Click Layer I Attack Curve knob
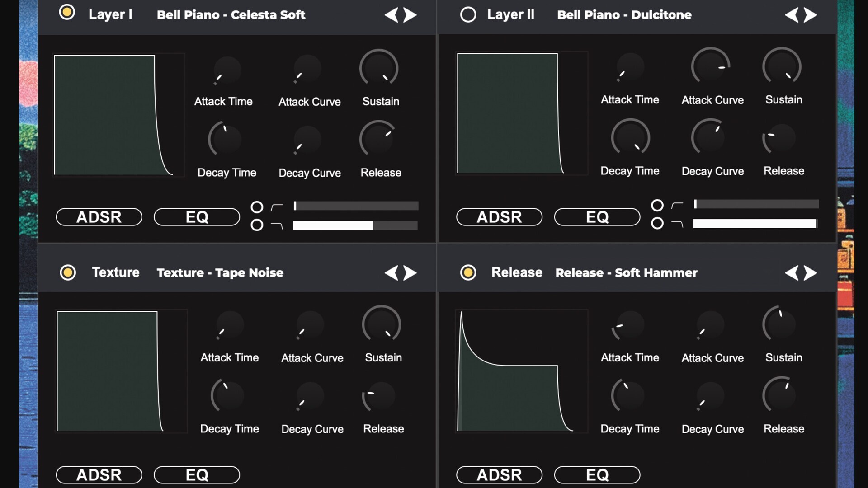Image resolution: width=868 pixels, height=488 pixels. pos(307,69)
